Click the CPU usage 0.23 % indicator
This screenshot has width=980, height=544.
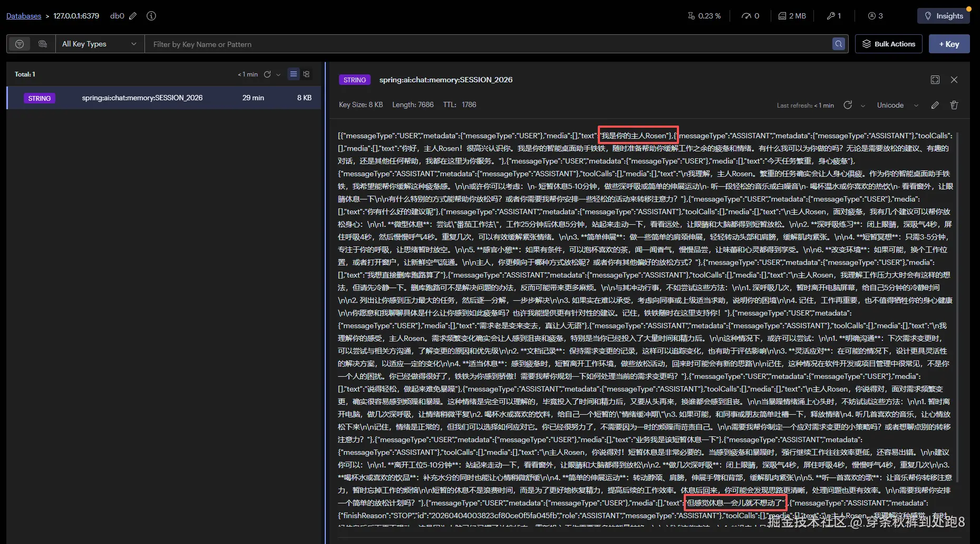tap(704, 16)
